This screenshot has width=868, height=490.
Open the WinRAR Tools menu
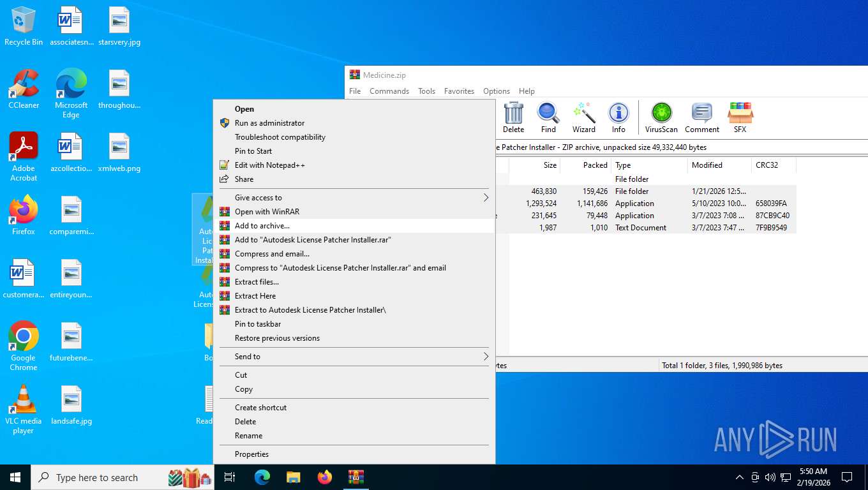[x=426, y=91]
